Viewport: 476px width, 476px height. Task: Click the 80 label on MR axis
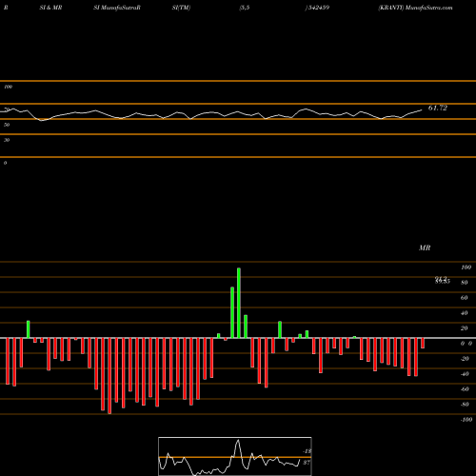coord(465,283)
